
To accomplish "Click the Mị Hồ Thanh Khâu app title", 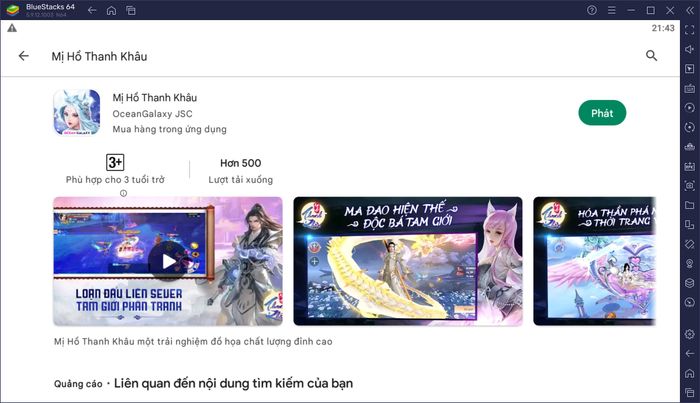I will coord(154,98).
